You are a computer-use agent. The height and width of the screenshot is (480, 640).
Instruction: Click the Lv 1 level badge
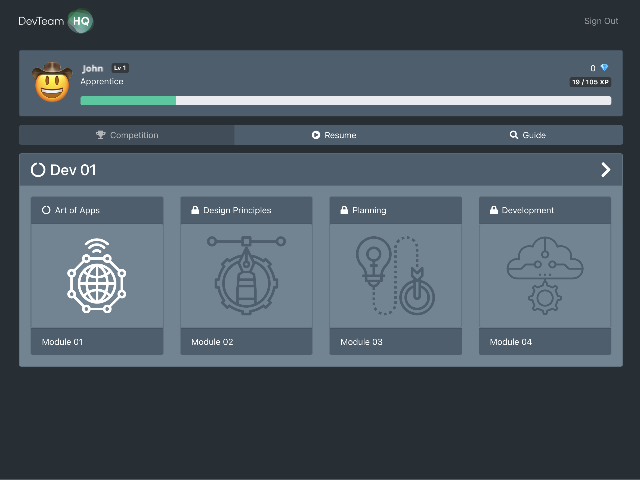click(120, 68)
